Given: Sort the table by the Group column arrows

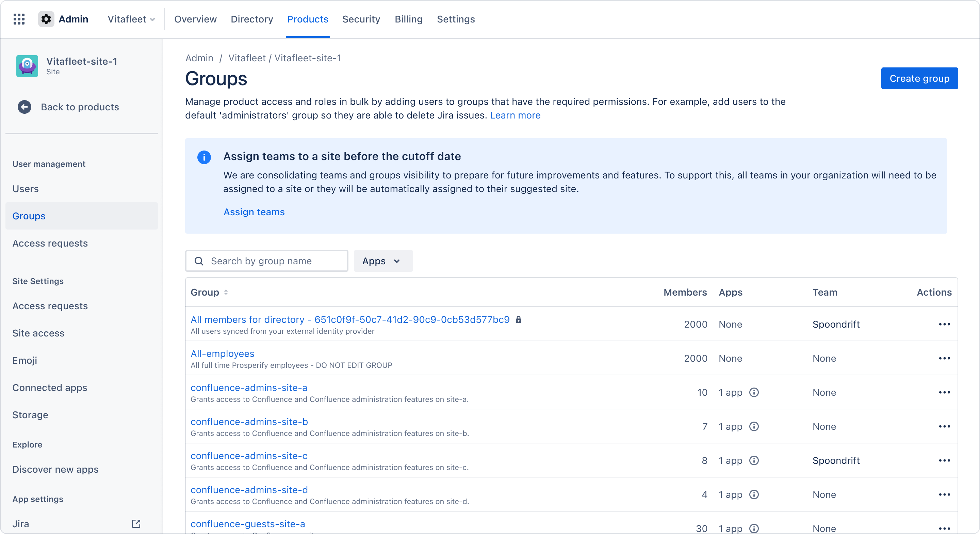Looking at the screenshot, I should [x=226, y=292].
